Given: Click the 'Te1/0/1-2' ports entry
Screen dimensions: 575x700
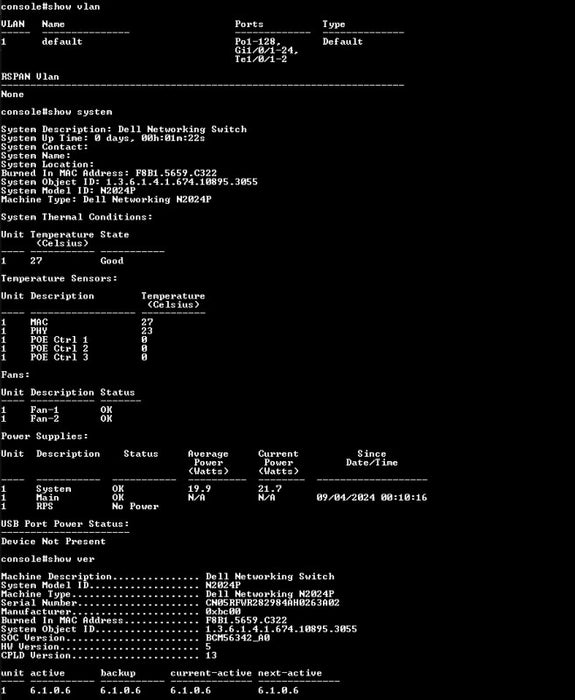Looking at the screenshot, I should 261,59.
